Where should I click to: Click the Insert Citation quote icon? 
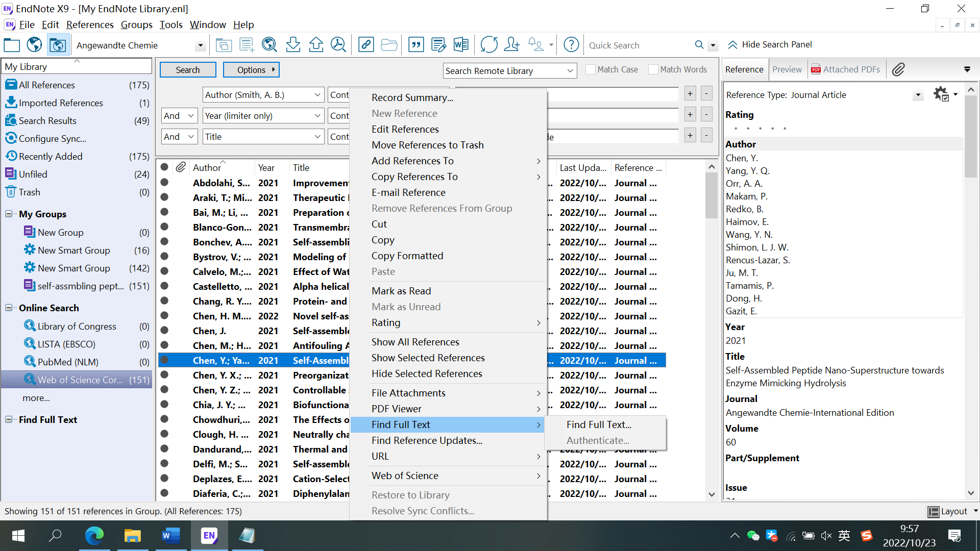pyautogui.click(x=416, y=45)
